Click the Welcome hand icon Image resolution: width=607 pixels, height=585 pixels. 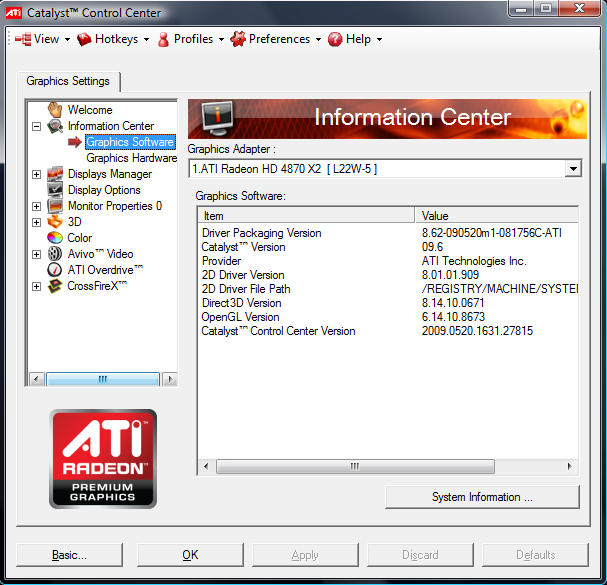click(x=55, y=110)
